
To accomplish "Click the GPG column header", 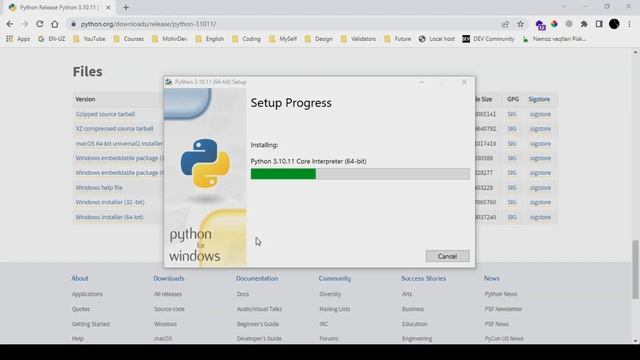I will (x=513, y=99).
